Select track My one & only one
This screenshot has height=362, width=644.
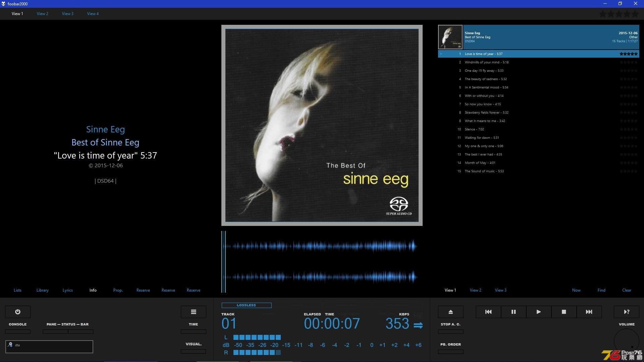point(539,146)
